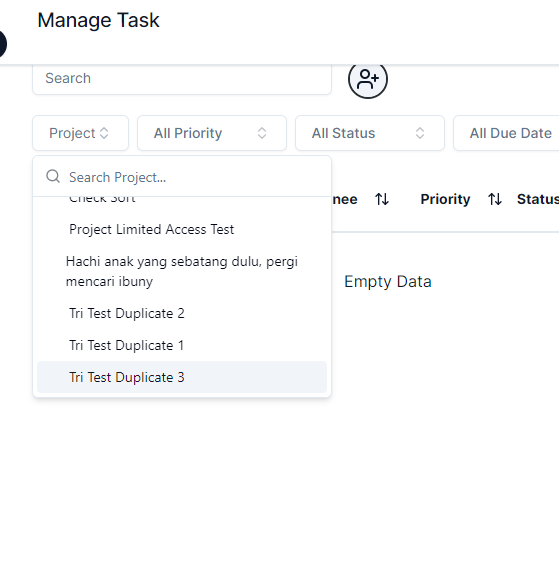Open the All Status dropdown
Viewport: 559px width, 585px height.
pyautogui.click(x=370, y=133)
